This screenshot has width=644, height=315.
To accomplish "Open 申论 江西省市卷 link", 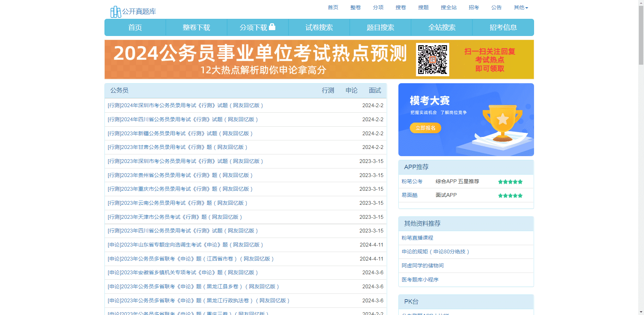I will tap(191, 259).
